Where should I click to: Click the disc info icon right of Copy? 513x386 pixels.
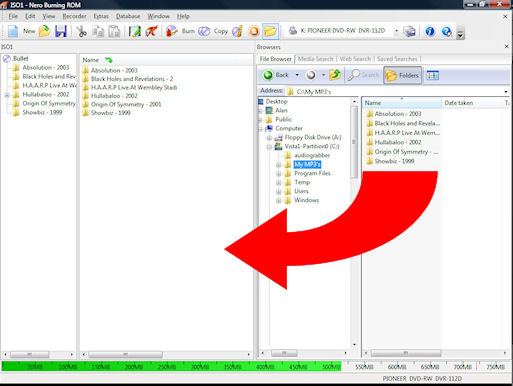coord(237,31)
